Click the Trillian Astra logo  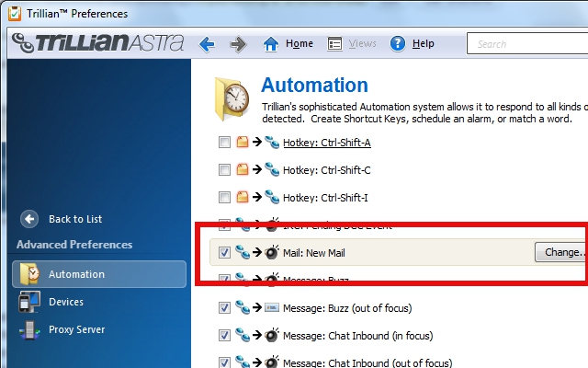[97, 43]
